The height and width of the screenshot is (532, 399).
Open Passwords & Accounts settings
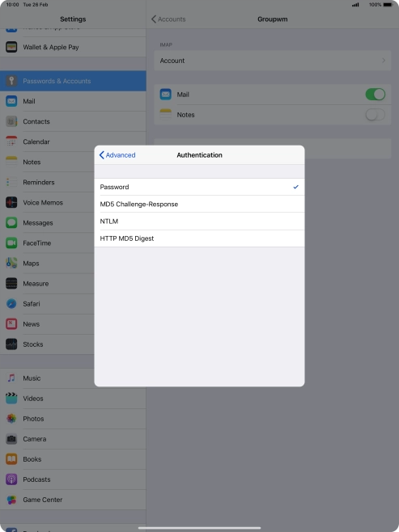click(x=73, y=81)
